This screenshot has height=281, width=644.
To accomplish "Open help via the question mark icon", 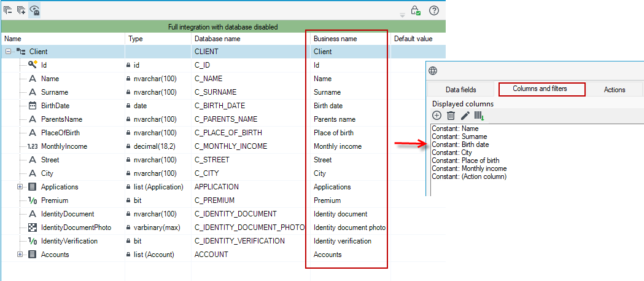I will click(x=433, y=10).
